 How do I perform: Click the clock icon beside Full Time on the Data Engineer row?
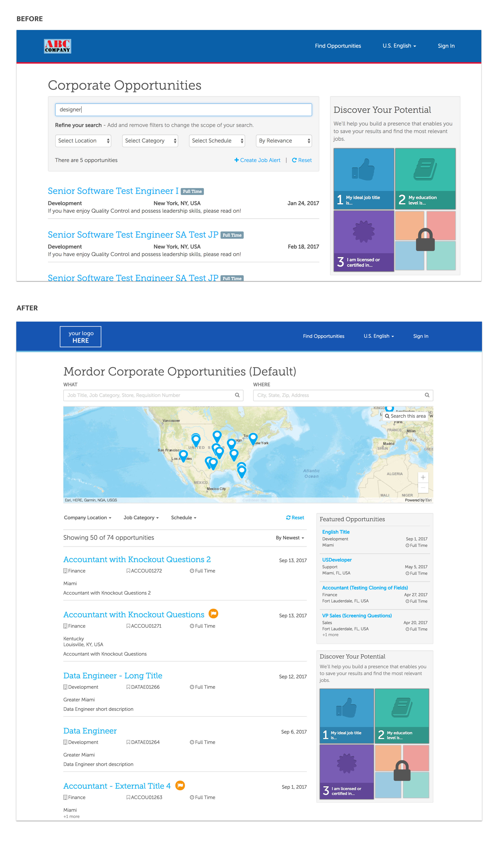[x=192, y=742]
